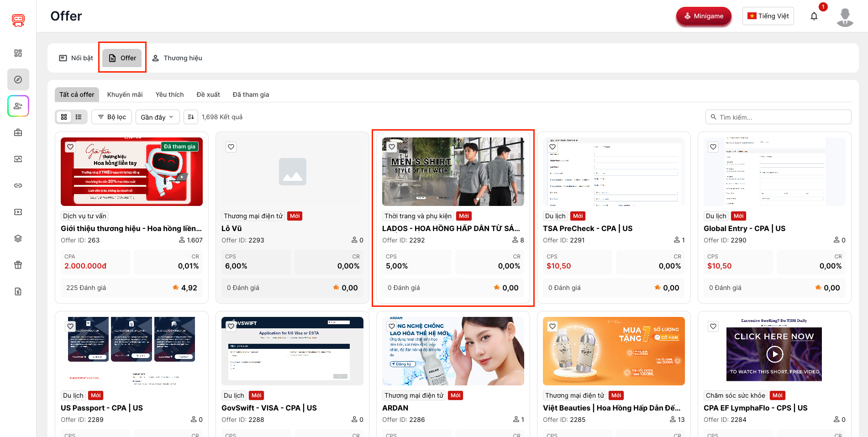Click Thời trang và phụ kiện tag
The height and width of the screenshot is (437, 868).
(418, 216)
